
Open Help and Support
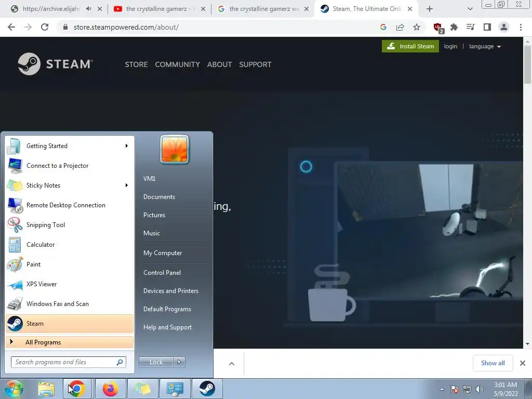[x=168, y=327]
